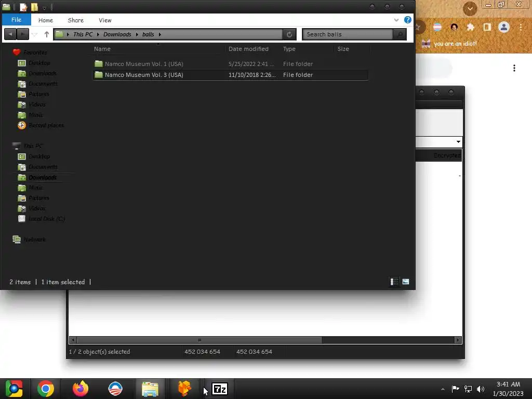
Task: Sort by the Name column header
Action: point(158,49)
